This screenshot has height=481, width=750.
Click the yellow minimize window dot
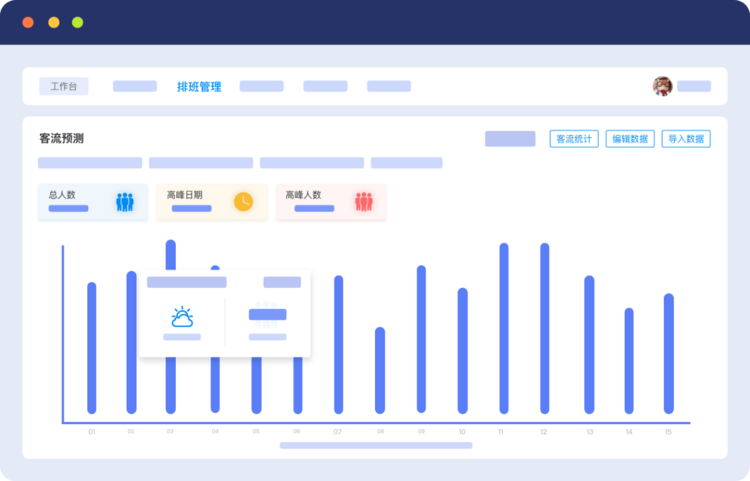(x=53, y=22)
